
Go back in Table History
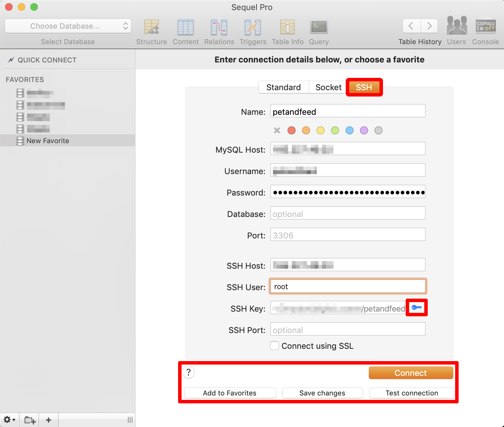411,26
